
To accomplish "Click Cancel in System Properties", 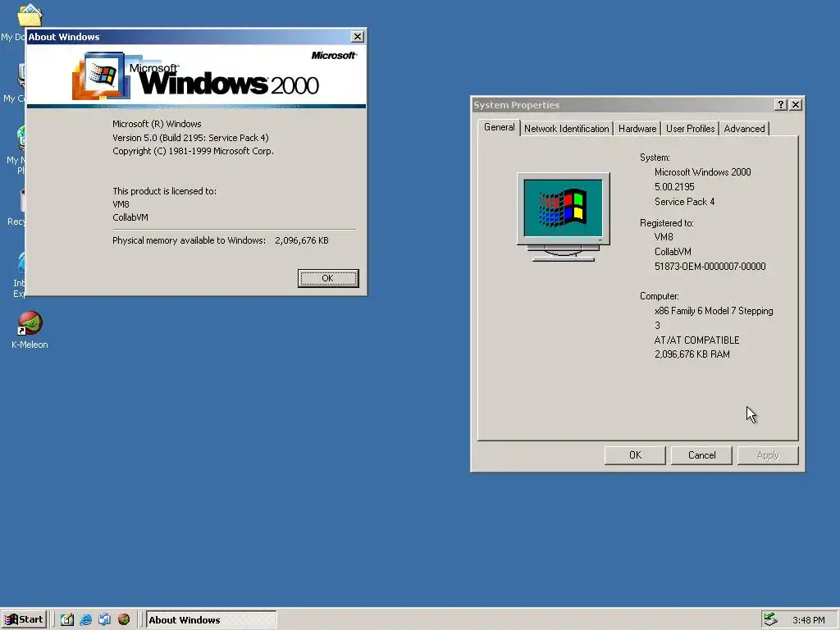I will [x=701, y=454].
